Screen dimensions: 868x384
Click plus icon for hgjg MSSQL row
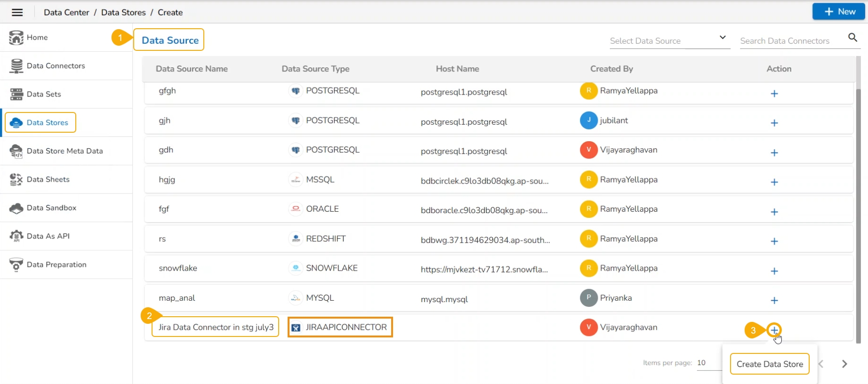coord(774,182)
